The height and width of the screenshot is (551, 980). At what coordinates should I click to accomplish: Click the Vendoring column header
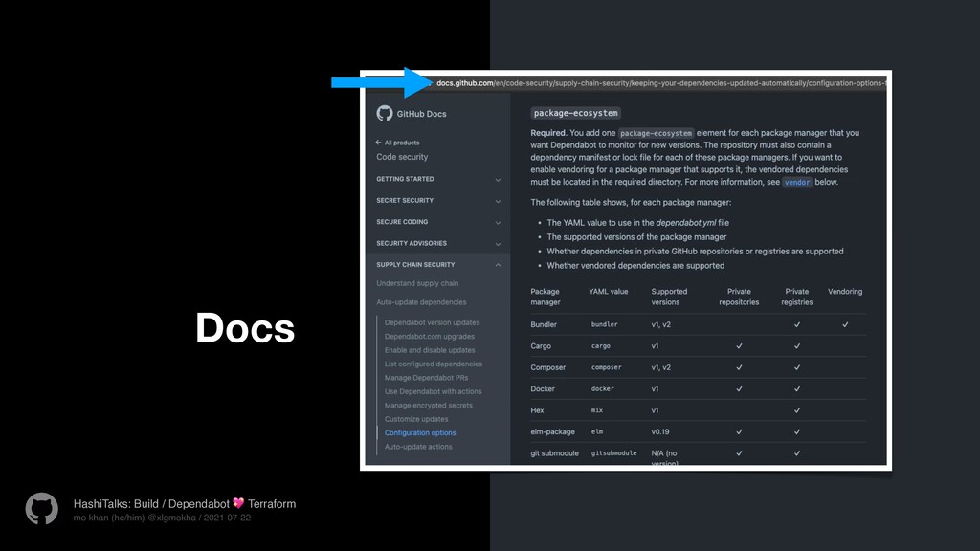coord(845,291)
